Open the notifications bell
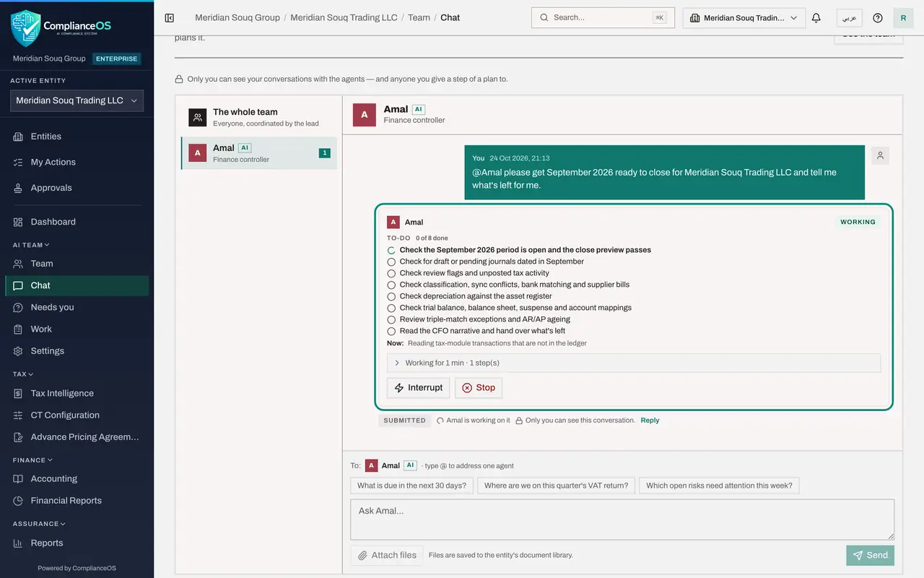The height and width of the screenshot is (578, 924). click(816, 18)
